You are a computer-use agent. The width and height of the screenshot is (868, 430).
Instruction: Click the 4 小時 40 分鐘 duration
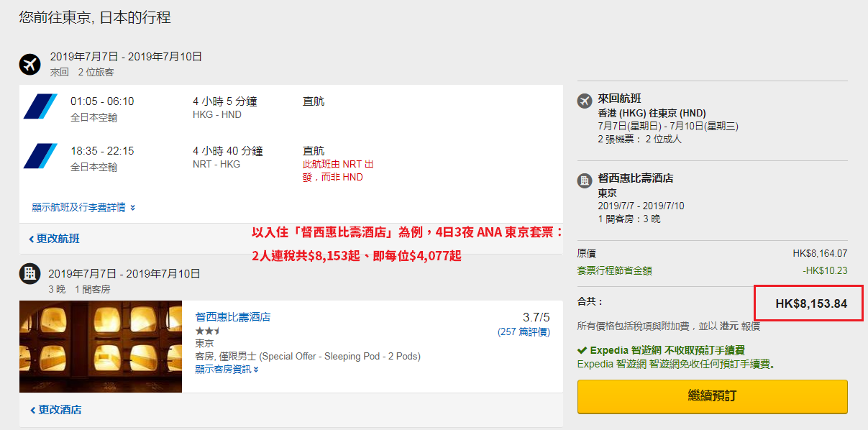point(228,151)
